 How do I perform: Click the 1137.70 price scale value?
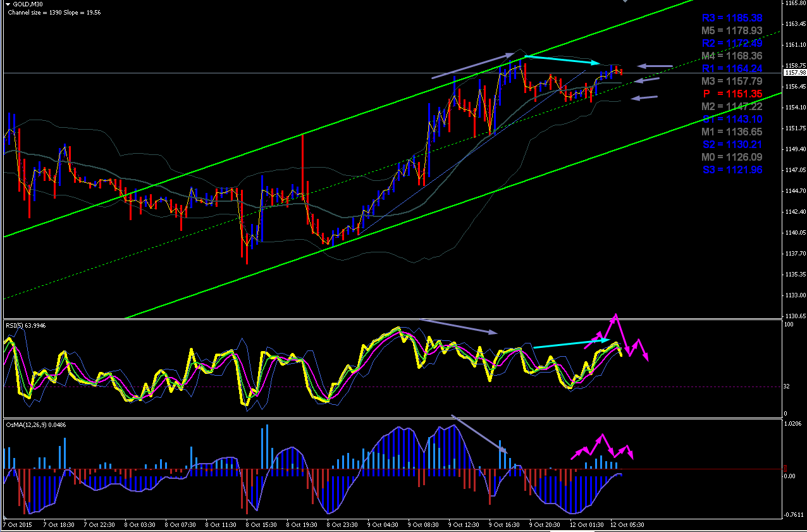tap(795, 253)
